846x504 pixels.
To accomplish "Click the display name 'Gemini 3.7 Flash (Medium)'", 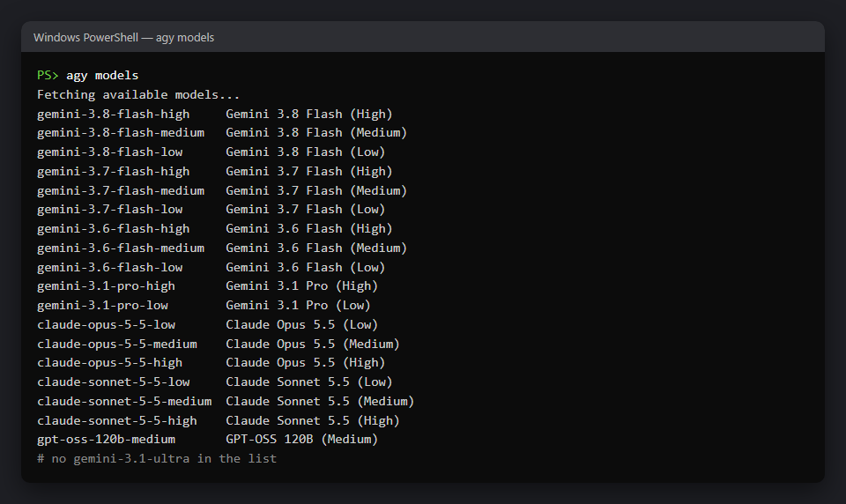I will pyautogui.click(x=316, y=191).
